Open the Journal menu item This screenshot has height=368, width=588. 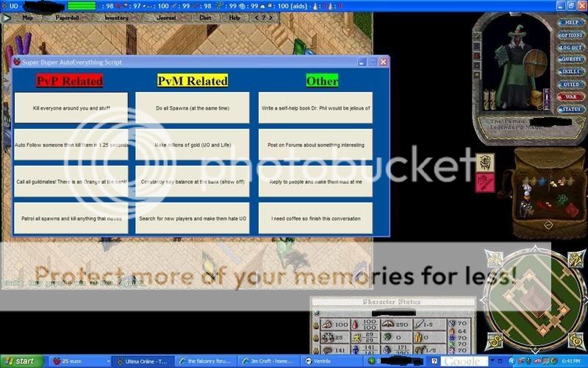pos(166,18)
